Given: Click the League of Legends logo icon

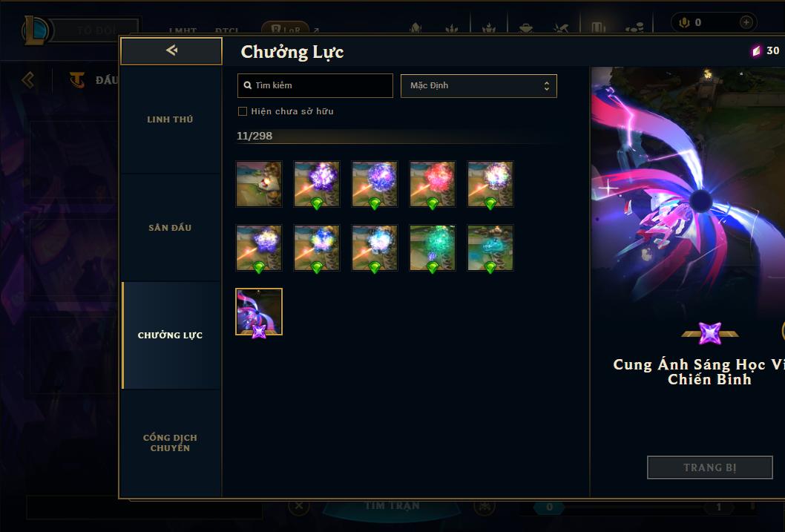Looking at the screenshot, I should click(x=35, y=30).
